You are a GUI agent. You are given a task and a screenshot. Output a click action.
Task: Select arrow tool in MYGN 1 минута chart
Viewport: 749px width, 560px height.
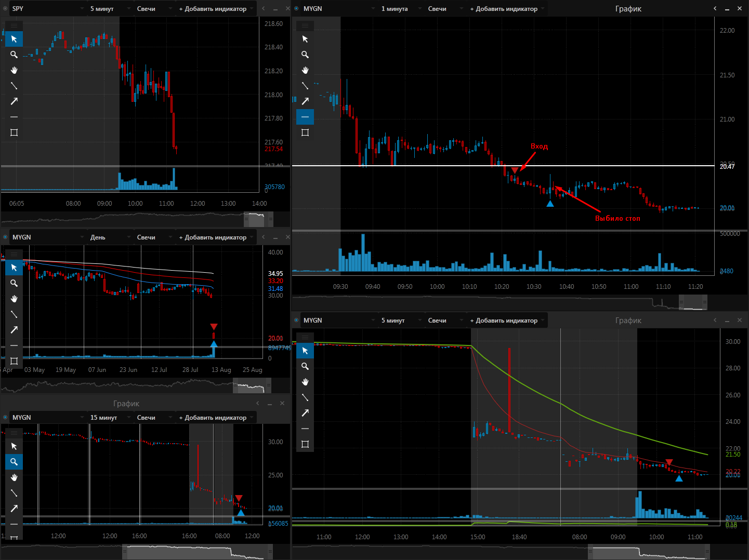[305, 101]
